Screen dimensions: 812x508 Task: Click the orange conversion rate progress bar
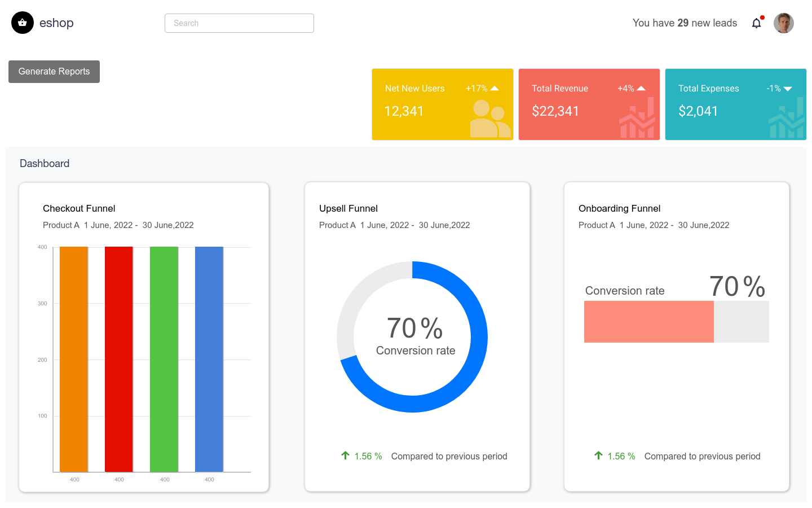tap(648, 322)
